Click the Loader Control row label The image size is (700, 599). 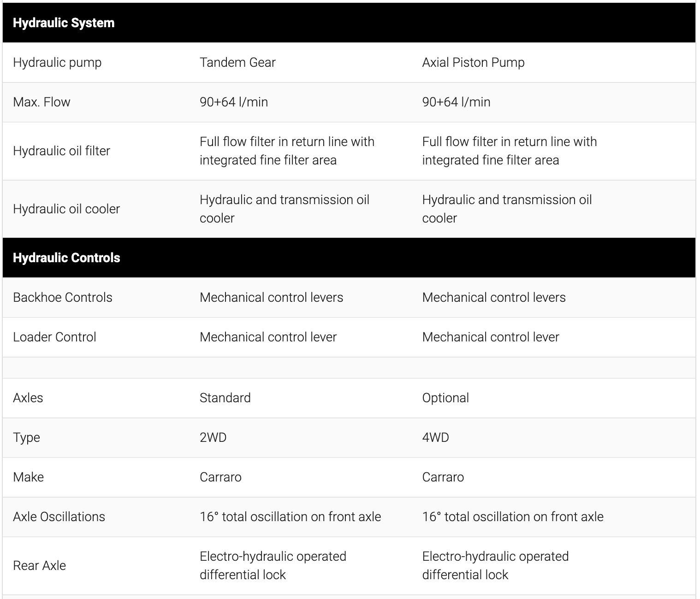click(54, 337)
